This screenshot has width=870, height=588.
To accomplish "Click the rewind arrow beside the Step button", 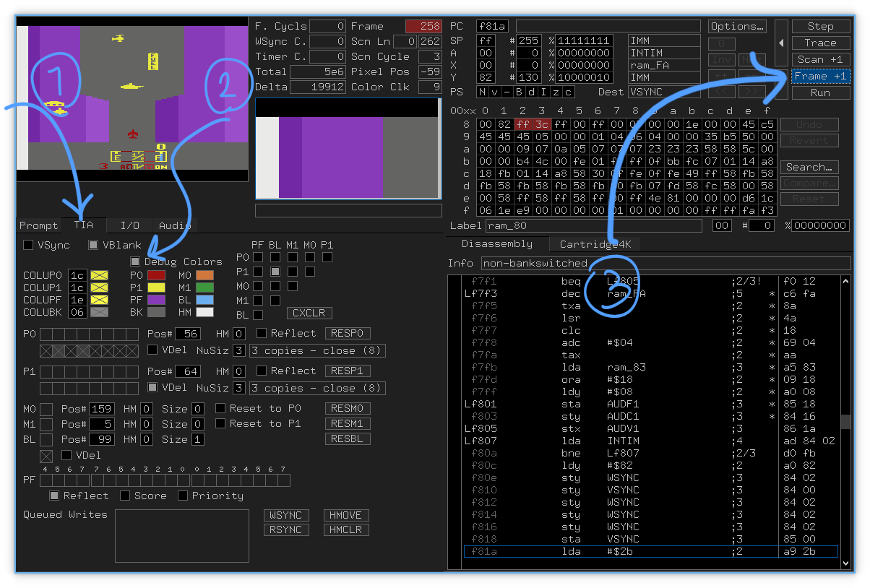I will coord(781,43).
